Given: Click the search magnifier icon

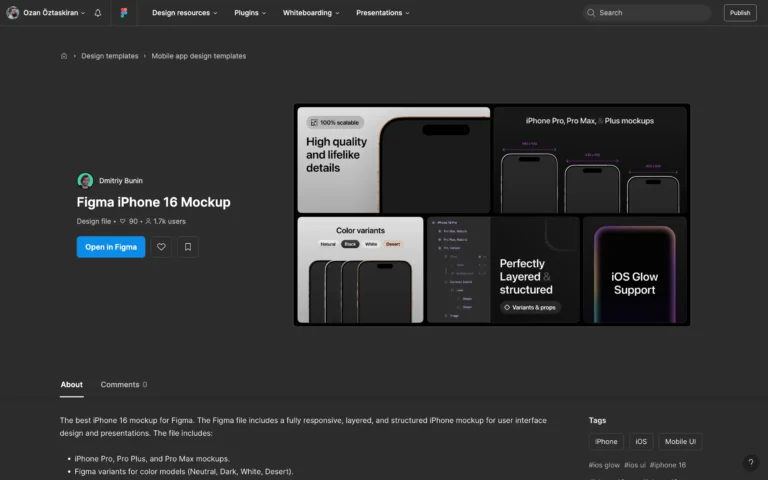Looking at the screenshot, I should point(591,13).
